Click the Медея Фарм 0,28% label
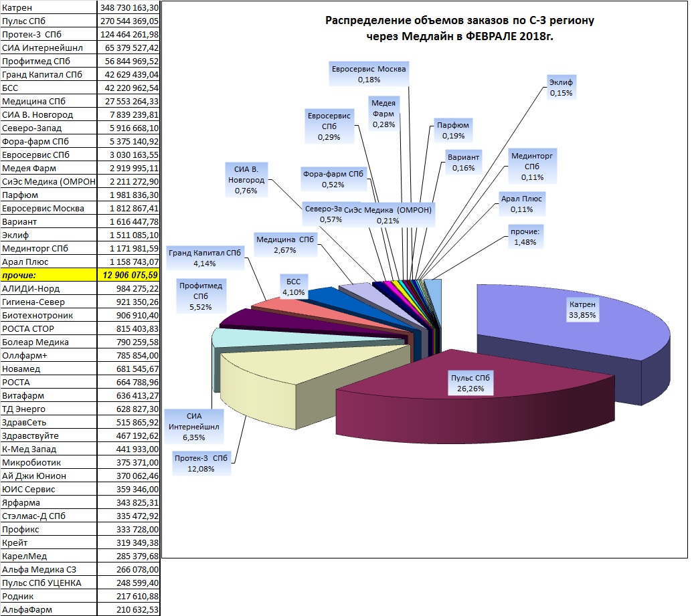Image resolution: width=692 pixels, height=616 pixels. click(383, 114)
